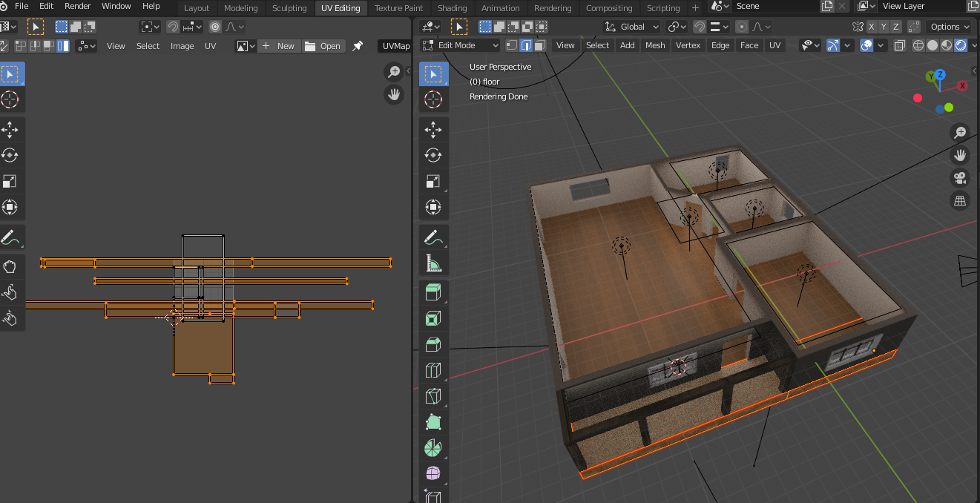
Task: Click the camera view icon in viewport
Action: click(960, 178)
